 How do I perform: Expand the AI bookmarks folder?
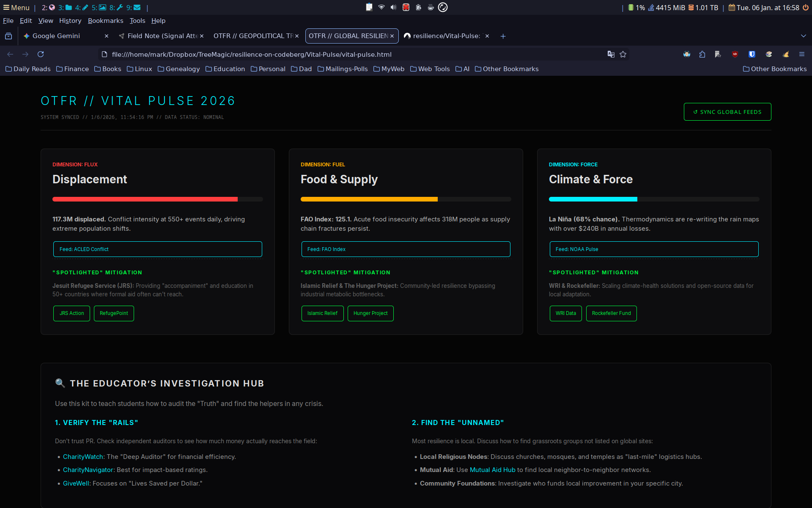(x=462, y=69)
